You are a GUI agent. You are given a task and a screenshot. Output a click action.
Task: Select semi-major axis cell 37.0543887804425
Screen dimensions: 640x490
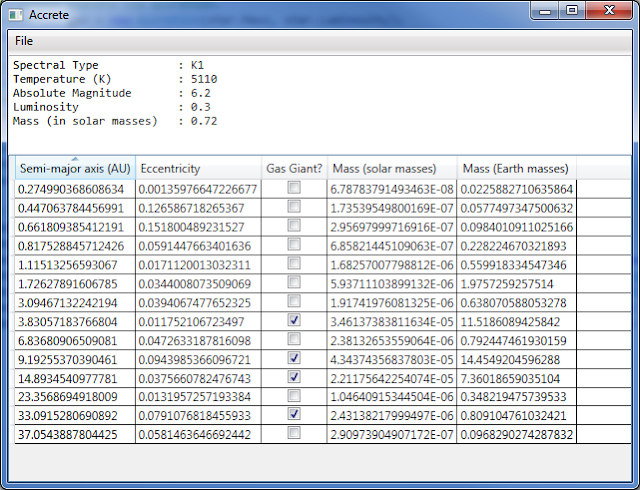(x=75, y=434)
